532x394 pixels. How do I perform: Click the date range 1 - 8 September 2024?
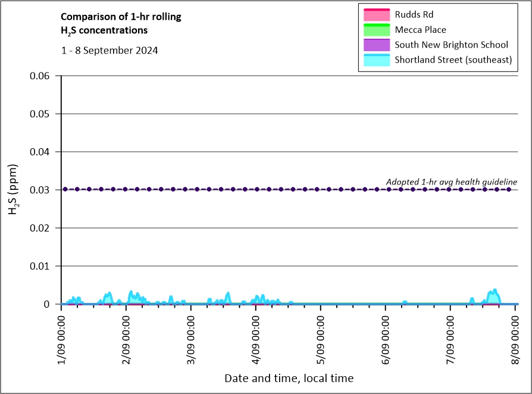point(109,51)
